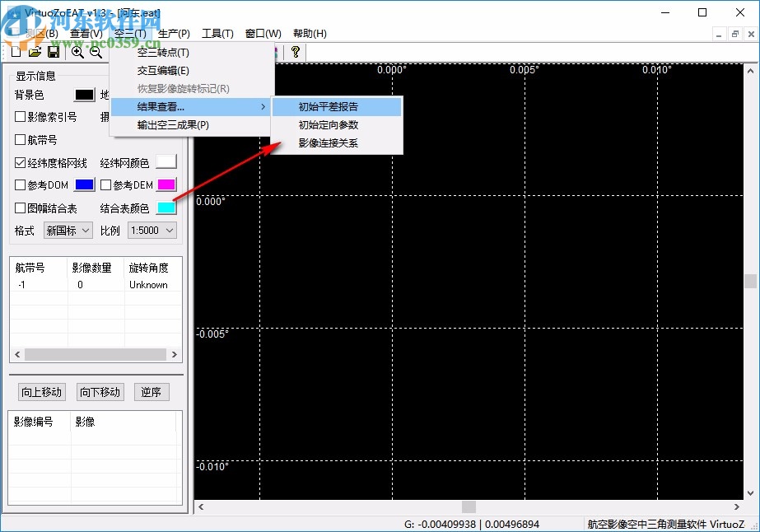Toggle the 图幅结合表 option
The image size is (760, 532).
[x=20, y=208]
